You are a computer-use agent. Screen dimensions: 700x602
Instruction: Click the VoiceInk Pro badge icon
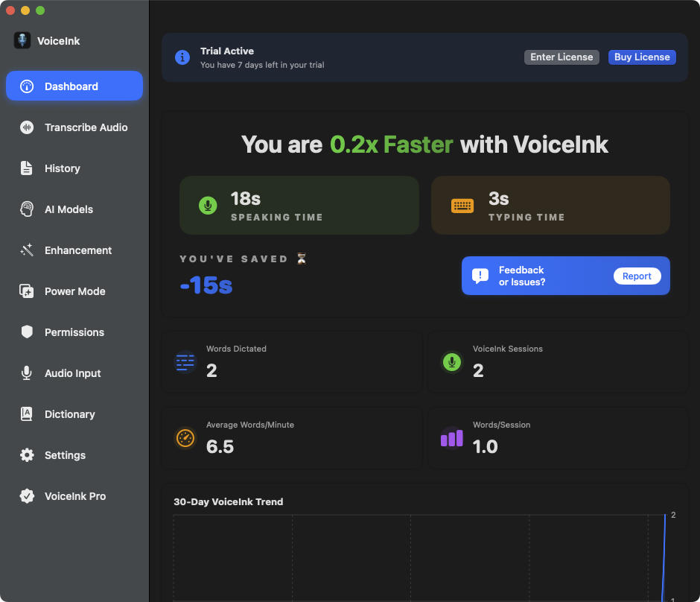[x=27, y=496]
